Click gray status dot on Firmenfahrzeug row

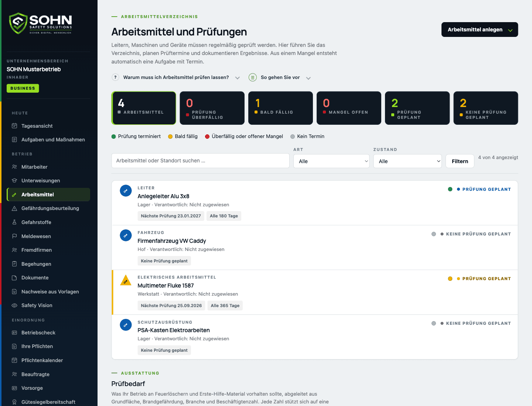[434, 234]
